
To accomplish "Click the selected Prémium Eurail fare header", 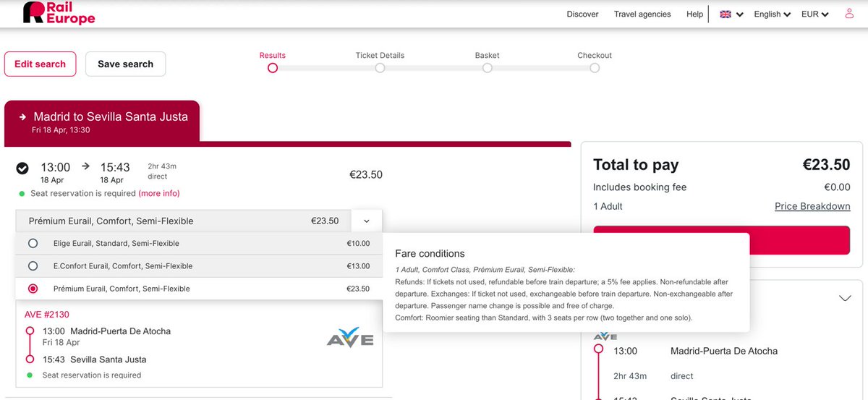I will point(184,221).
